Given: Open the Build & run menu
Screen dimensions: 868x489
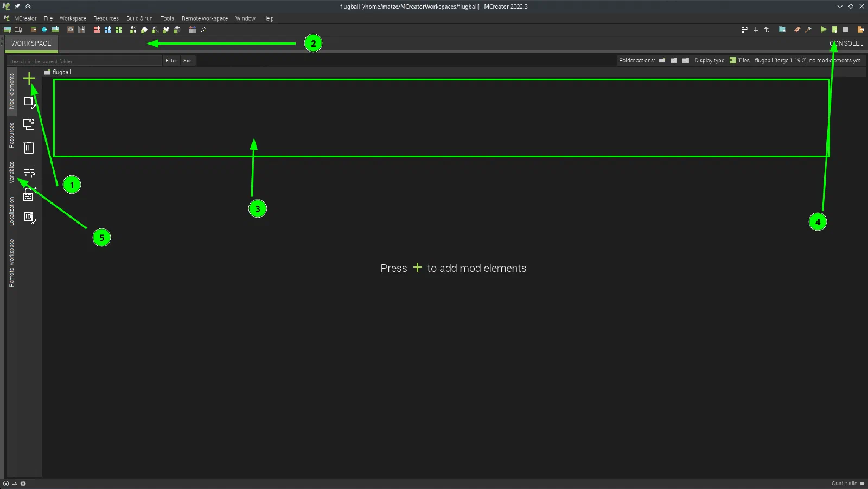Looking at the screenshot, I should (139, 18).
